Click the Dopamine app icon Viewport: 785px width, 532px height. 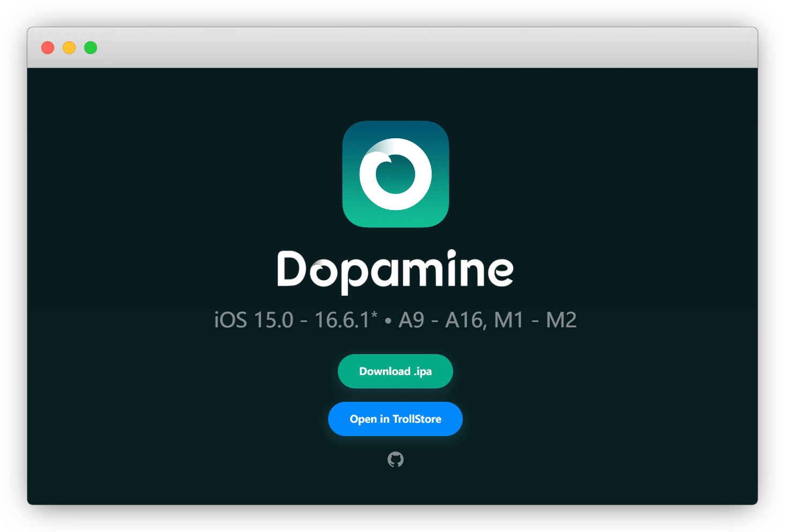[396, 174]
